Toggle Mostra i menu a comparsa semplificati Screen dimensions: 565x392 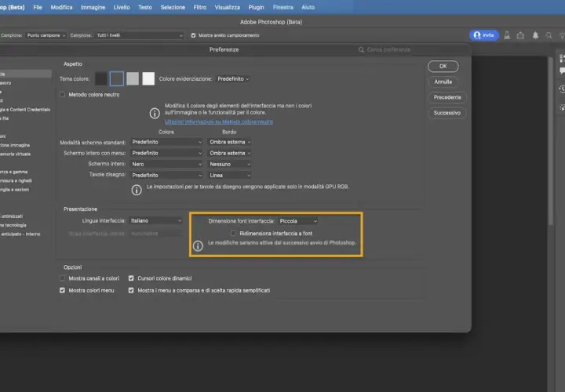click(x=131, y=290)
